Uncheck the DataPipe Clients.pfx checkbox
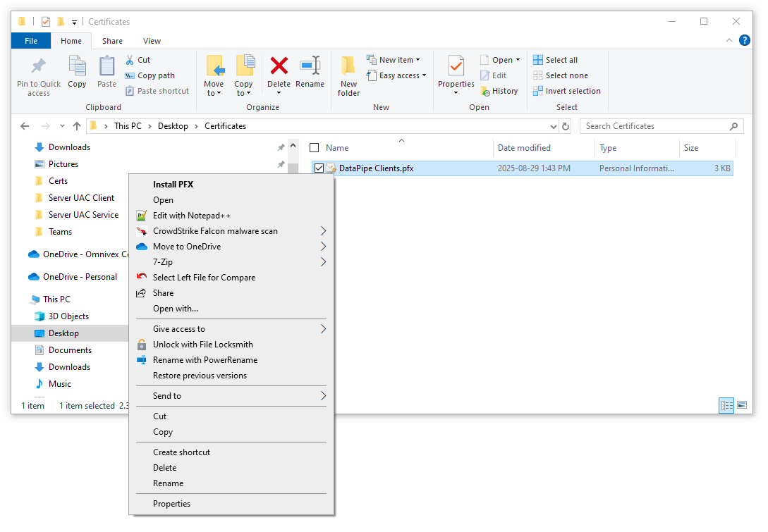Viewport: 768px width, 532px height. point(319,168)
